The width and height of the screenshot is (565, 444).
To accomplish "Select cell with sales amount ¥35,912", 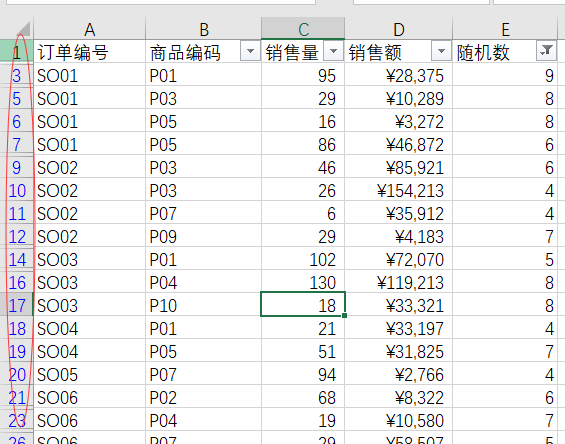I will tap(399, 213).
